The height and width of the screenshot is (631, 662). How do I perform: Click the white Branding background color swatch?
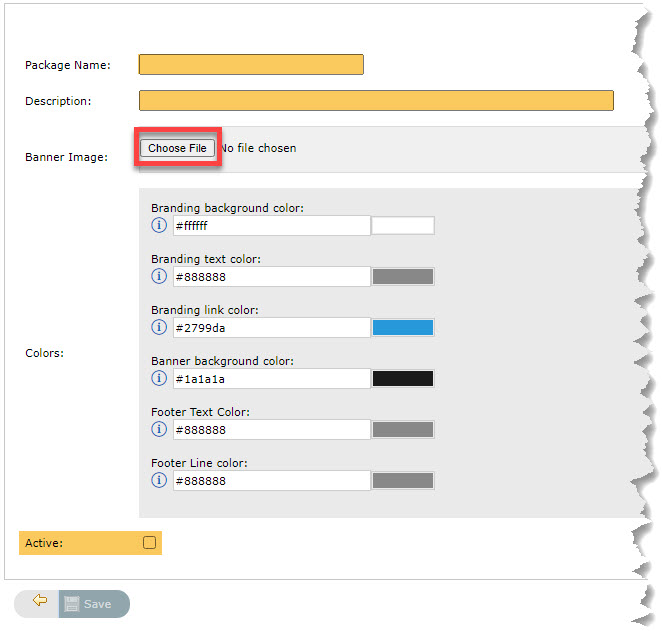pos(403,225)
